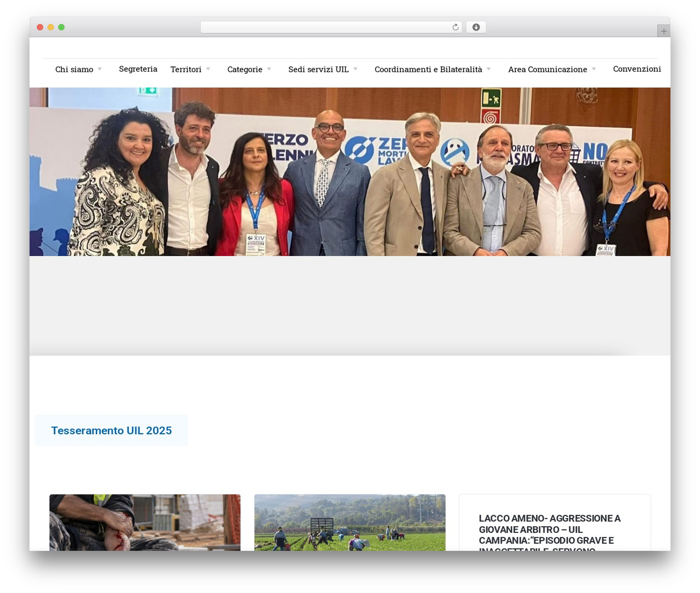Close the browser window with red button

tap(40, 27)
